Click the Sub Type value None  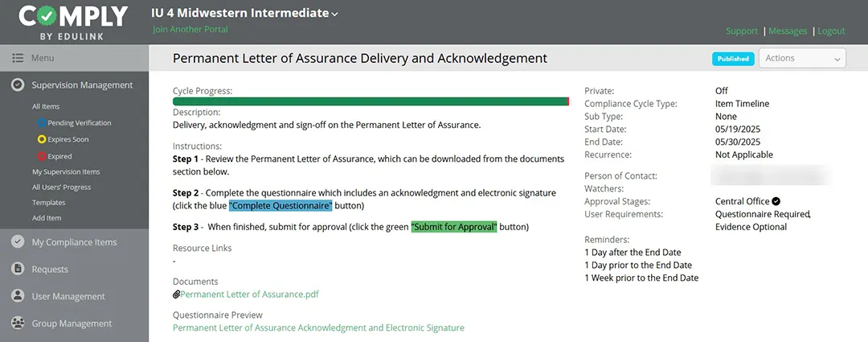pyautogui.click(x=726, y=117)
